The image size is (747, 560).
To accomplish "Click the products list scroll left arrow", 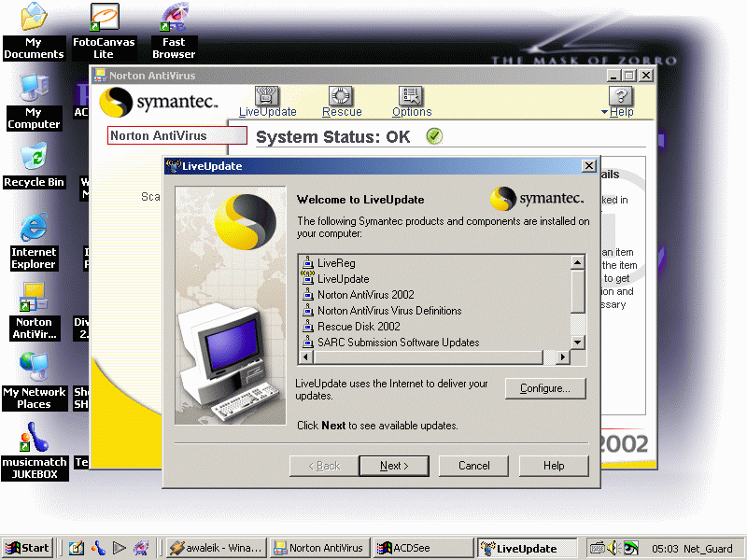I will click(x=306, y=357).
